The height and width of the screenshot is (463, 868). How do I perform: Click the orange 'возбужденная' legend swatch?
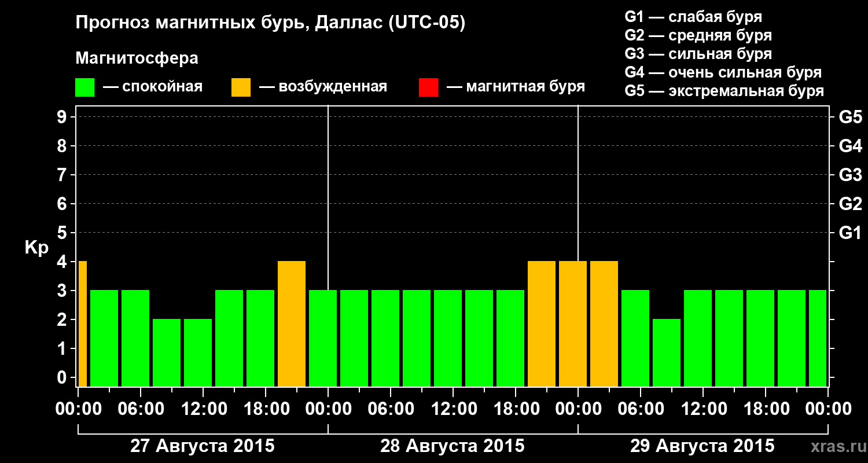tap(241, 87)
